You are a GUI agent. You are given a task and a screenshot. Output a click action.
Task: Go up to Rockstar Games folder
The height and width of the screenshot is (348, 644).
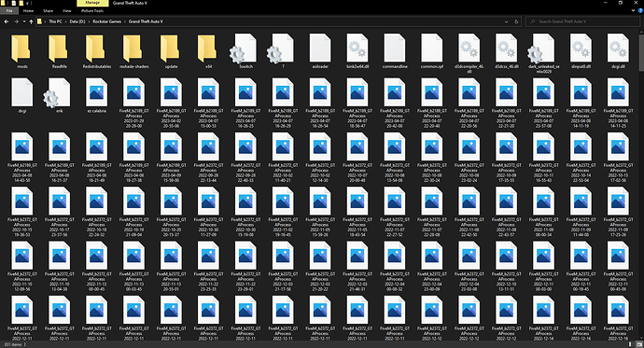coord(31,21)
